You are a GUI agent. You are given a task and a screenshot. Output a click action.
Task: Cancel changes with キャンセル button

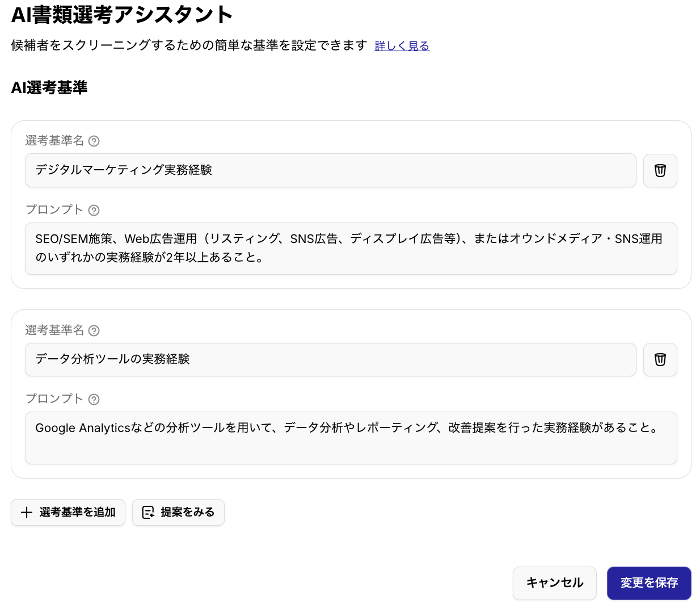[554, 583]
